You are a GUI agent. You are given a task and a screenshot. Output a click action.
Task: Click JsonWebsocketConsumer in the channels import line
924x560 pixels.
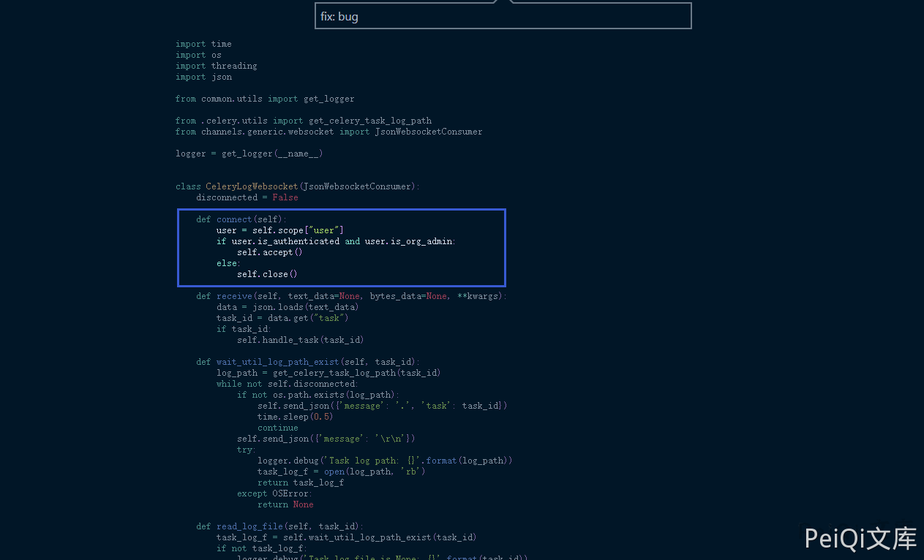coord(428,132)
